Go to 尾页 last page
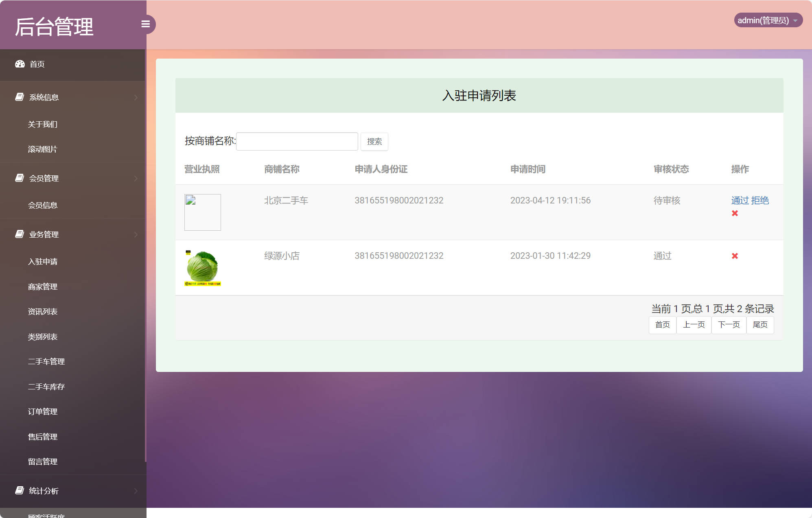812x518 pixels. 760,325
